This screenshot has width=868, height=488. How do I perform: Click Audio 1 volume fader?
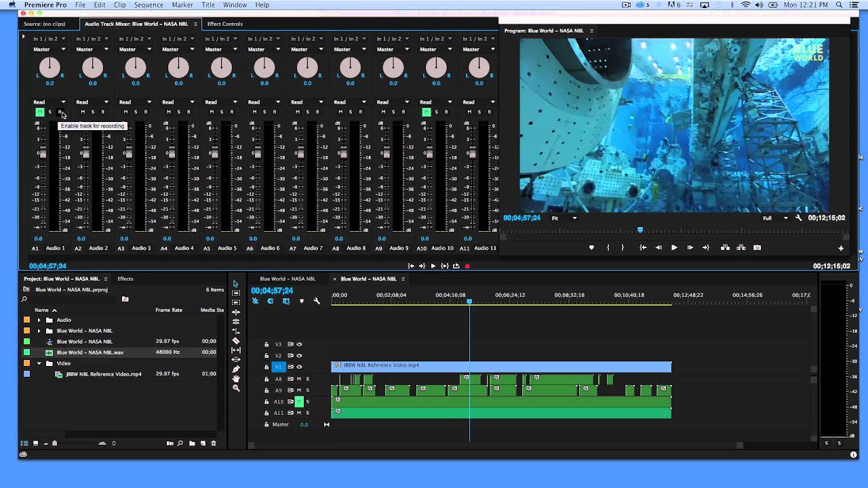[x=43, y=154]
